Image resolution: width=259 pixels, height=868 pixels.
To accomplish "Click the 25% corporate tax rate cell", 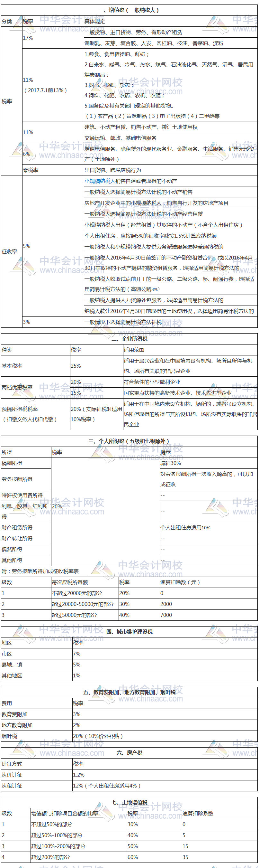I will (76, 366).
